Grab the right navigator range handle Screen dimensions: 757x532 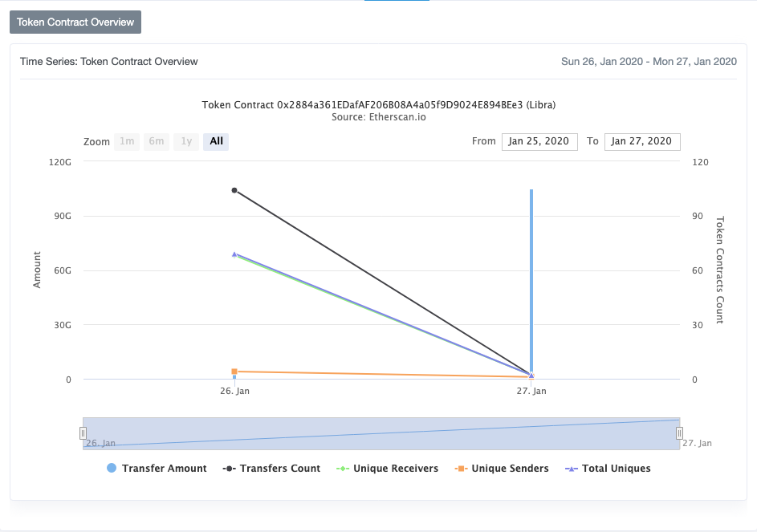(679, 433)
